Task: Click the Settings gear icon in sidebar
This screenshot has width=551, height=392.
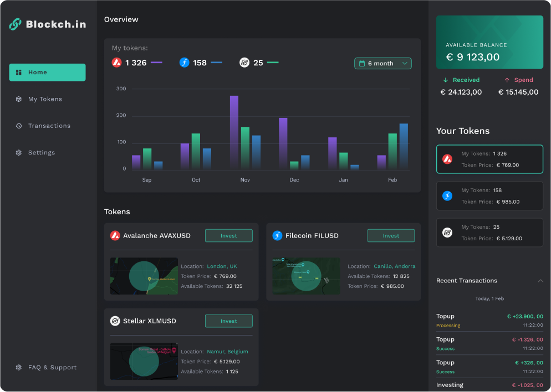Action: (x=18, y=152)
